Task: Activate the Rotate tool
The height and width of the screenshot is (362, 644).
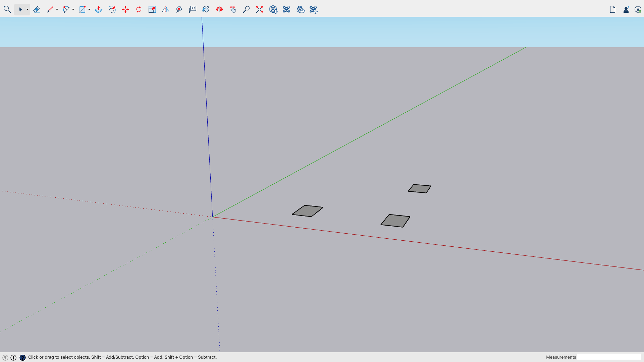Action: coord(139,9)
